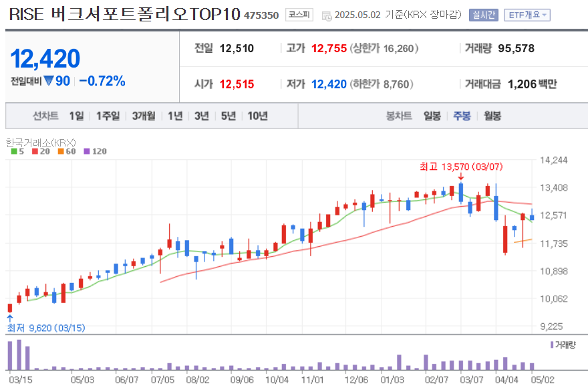588x390 pixels.
Task: Click the y-axis value 14,244
Action: [x=553, y=161]
